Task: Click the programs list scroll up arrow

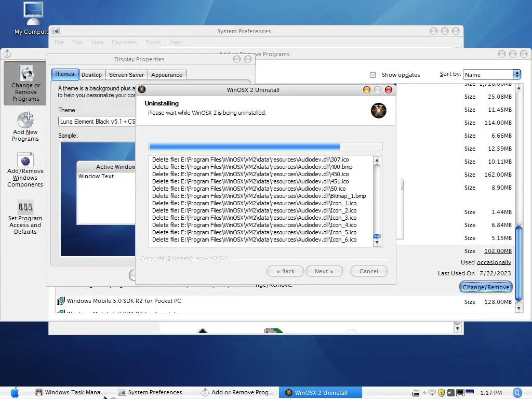Action: (x=518, y=88)
